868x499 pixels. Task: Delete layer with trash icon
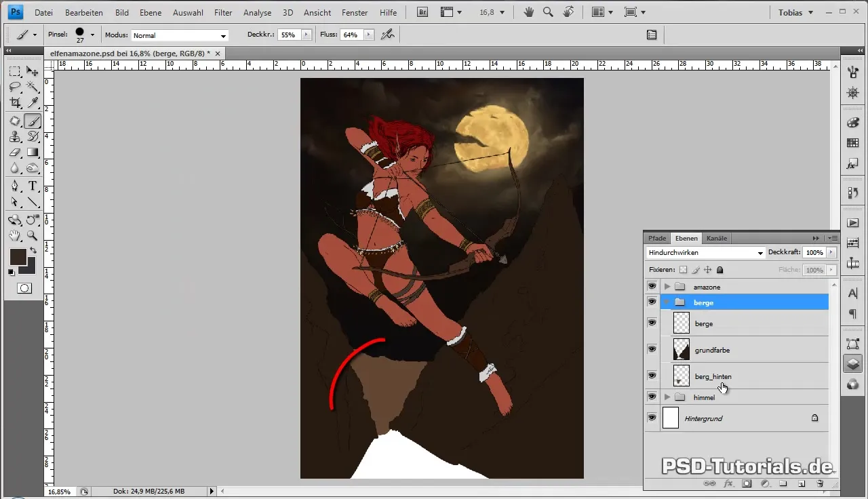tap(819, 483)
